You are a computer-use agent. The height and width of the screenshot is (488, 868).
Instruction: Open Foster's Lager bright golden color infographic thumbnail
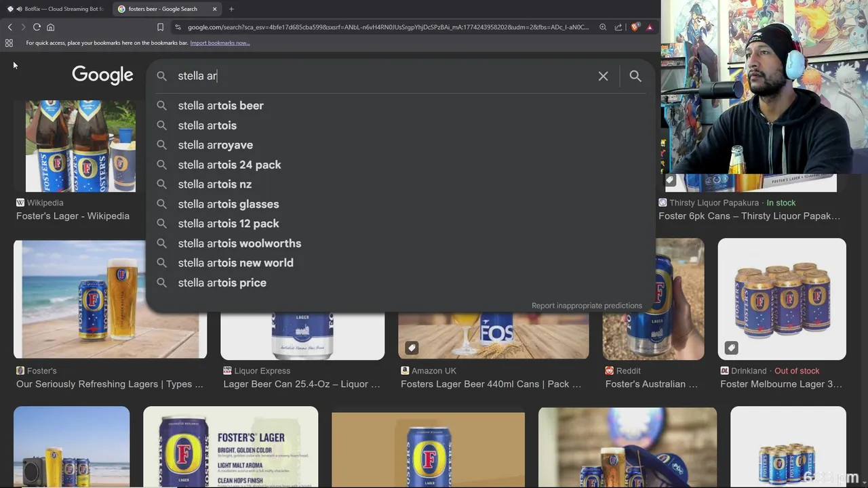click(231, 447)
